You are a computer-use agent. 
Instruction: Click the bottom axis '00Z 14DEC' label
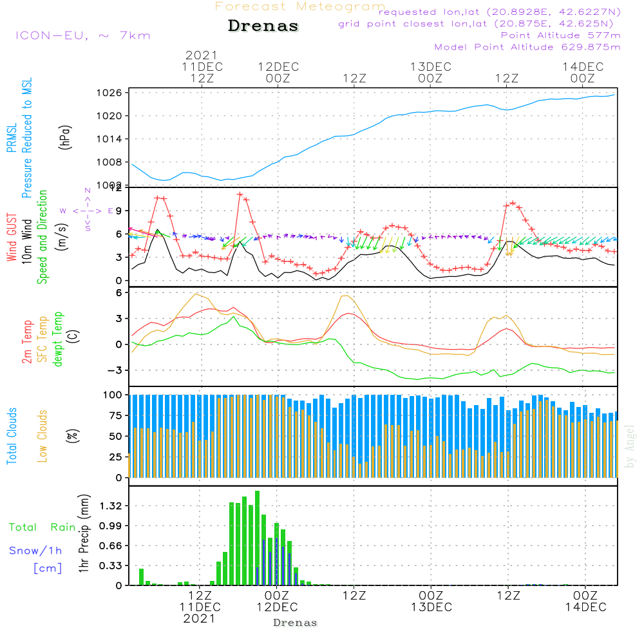pos(585,601)
